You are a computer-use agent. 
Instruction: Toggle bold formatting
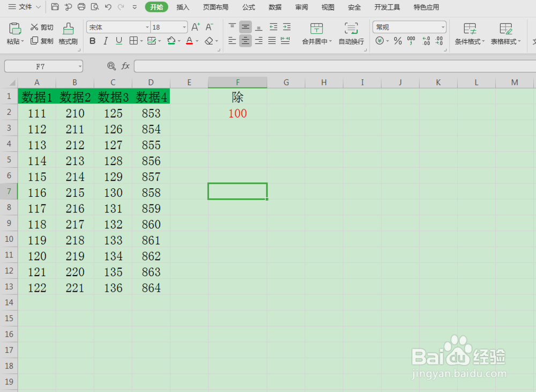pos(92,41)
